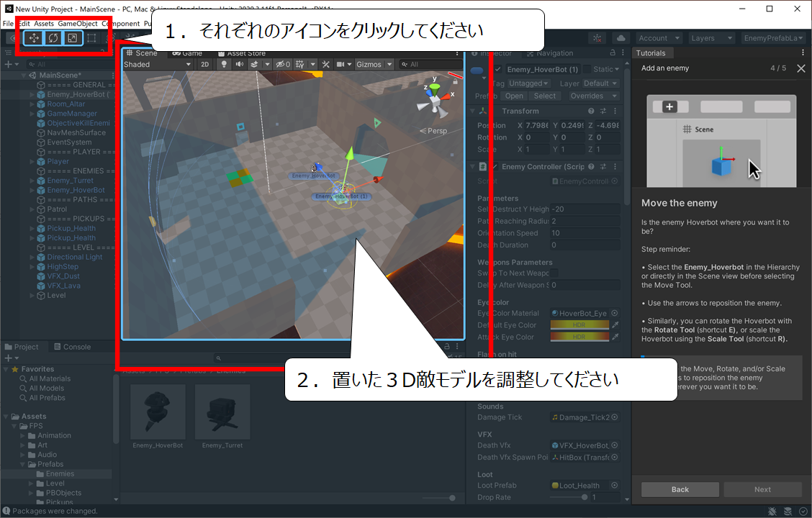Click the tutorial Back button
This screenshot has width=812, height=518.
(680, 489)
